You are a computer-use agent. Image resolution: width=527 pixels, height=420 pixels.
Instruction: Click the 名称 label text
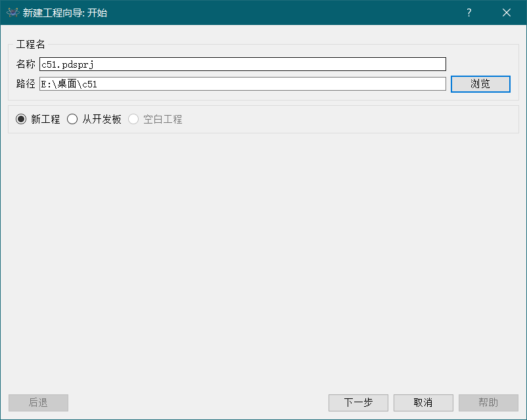(26, 64)
